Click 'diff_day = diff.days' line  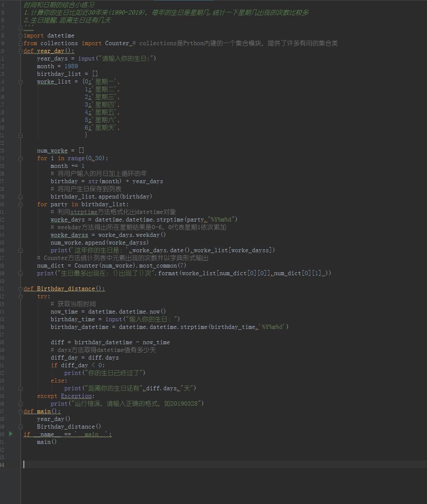(x=84, y=358)
